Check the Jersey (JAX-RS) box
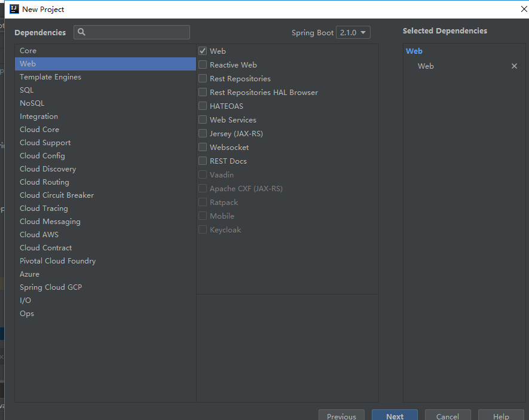This screenshot has height=420, width=529. 203,133
